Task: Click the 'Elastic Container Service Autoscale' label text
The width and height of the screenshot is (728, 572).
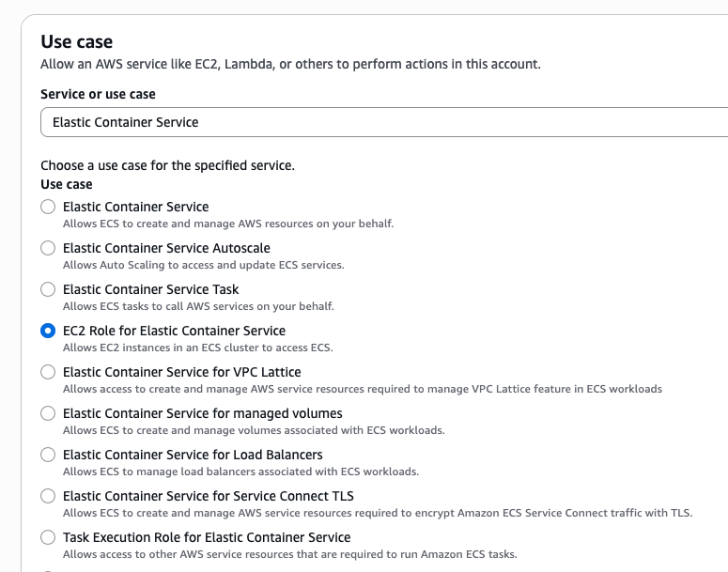Action: (166, 248)
